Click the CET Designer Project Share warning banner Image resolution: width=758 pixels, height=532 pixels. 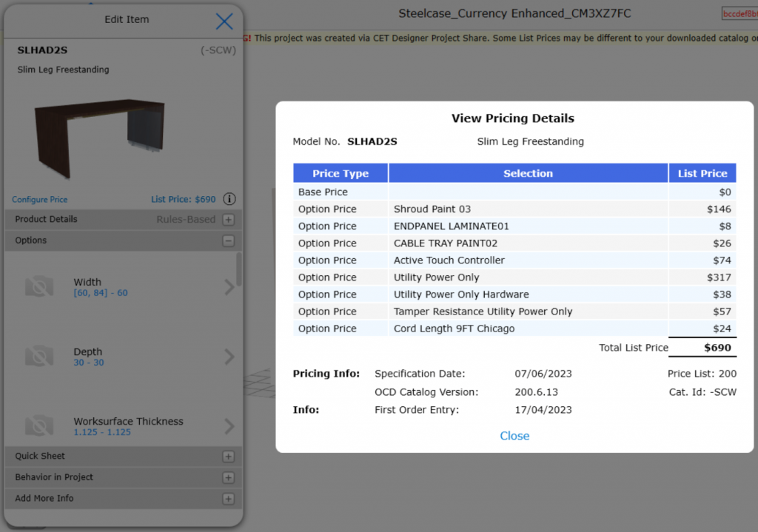tap(500, 38)
